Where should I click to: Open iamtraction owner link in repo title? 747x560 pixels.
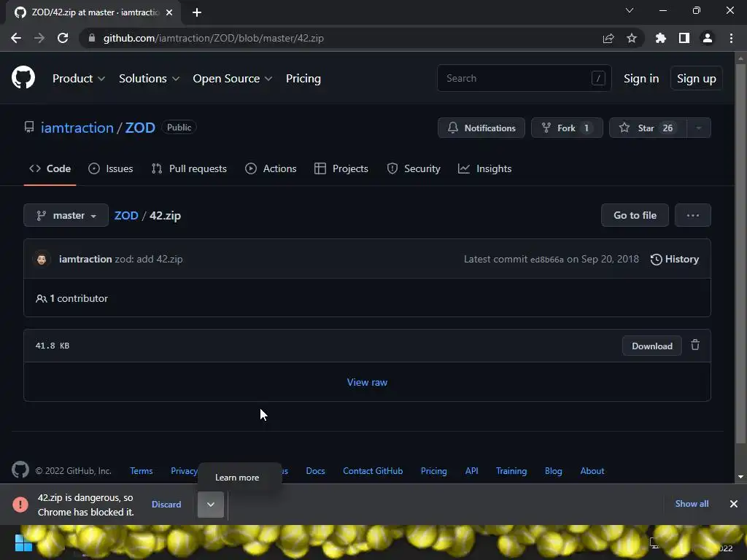(77, 128)
